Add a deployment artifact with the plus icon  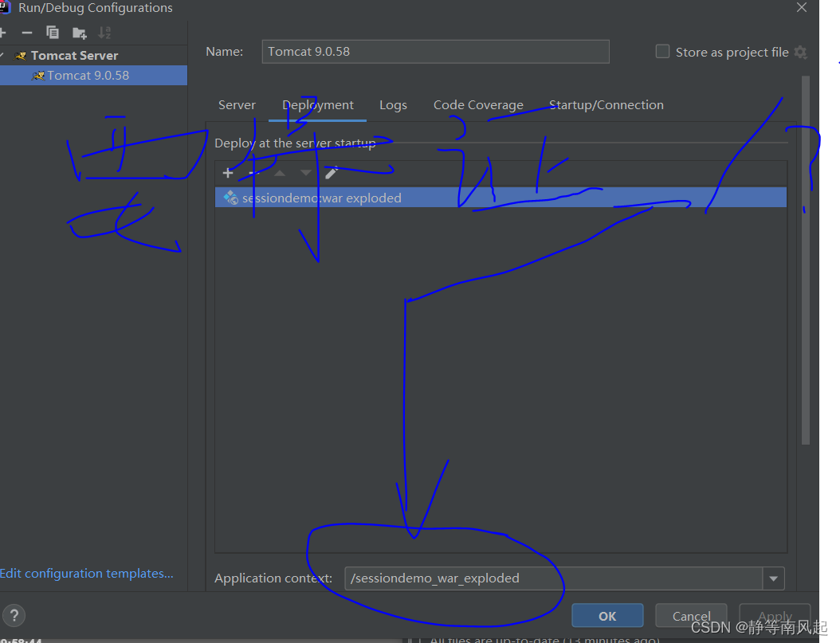228,173
